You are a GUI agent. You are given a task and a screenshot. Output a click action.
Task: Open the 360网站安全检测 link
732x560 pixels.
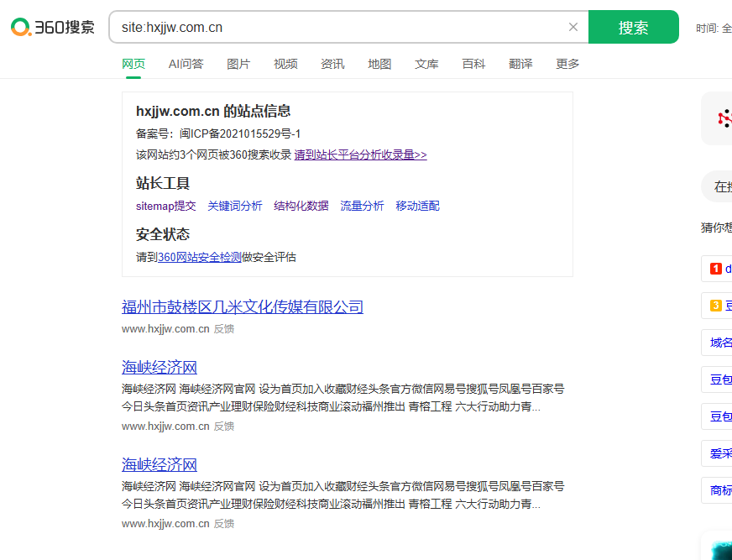(199, 258)
